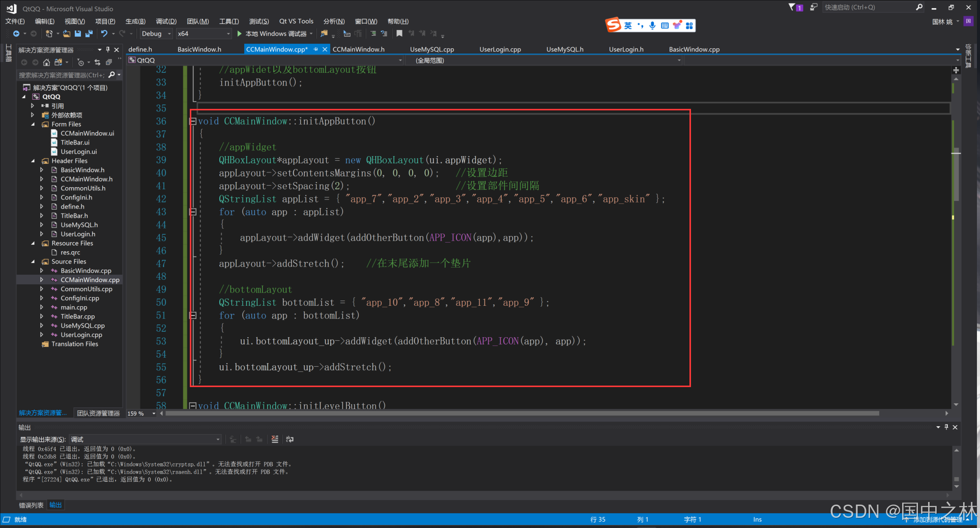Switch to the UseMySQL.cpp tab

tap(432, 49)
